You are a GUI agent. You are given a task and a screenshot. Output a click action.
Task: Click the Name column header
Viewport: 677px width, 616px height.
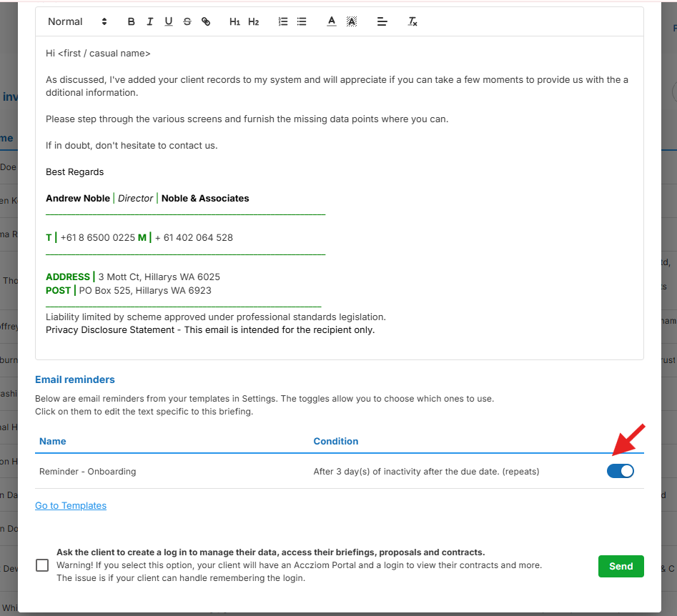[53, 441]
